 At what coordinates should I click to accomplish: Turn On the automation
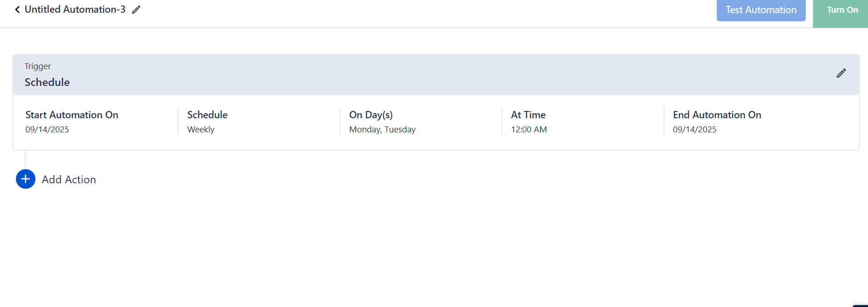(842, 10)
